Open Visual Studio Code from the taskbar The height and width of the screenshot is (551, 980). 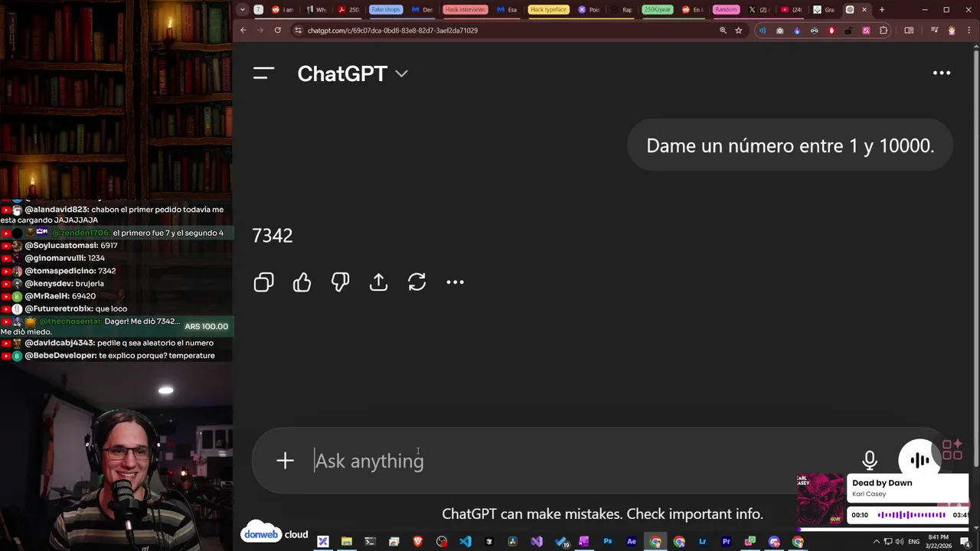(x=465, y=542)
